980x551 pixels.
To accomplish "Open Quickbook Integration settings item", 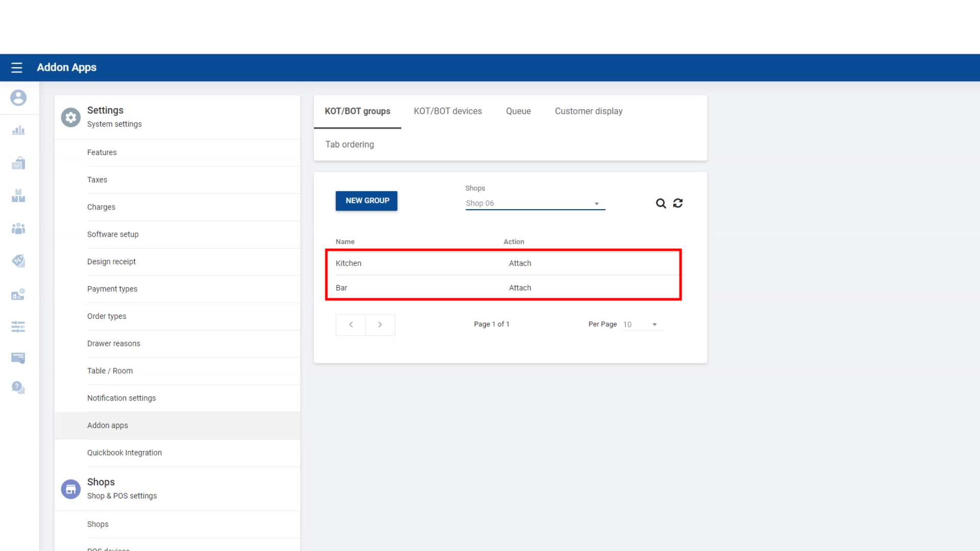I will pos(124,453).
